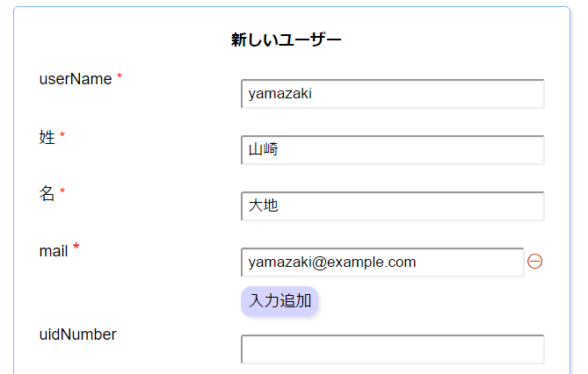588x374 pixels.
Task: Focus the empty uidNumber field
Action: (392, 349)
